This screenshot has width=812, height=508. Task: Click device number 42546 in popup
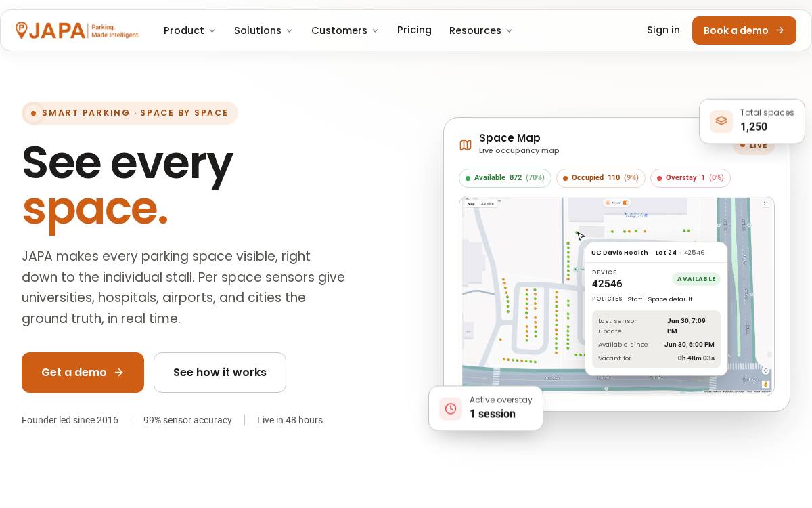(x=607, y=284)
